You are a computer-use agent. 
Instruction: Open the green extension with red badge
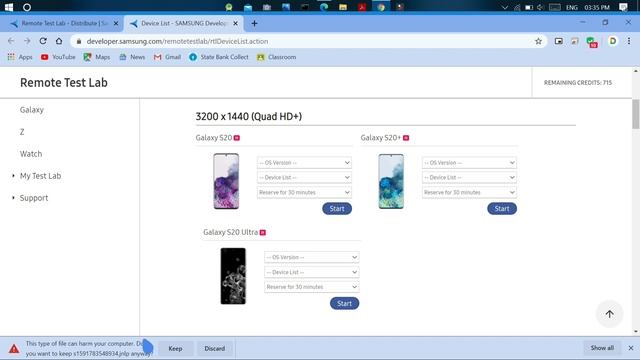coord(591,42)
